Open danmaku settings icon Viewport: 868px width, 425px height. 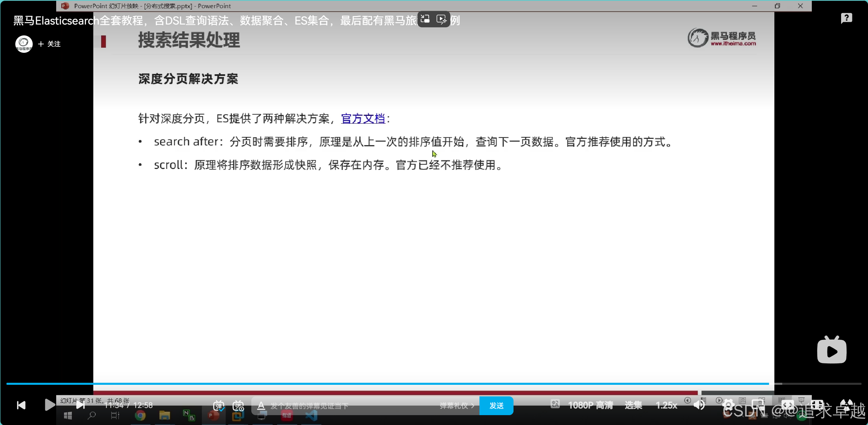tap(238, 406)
